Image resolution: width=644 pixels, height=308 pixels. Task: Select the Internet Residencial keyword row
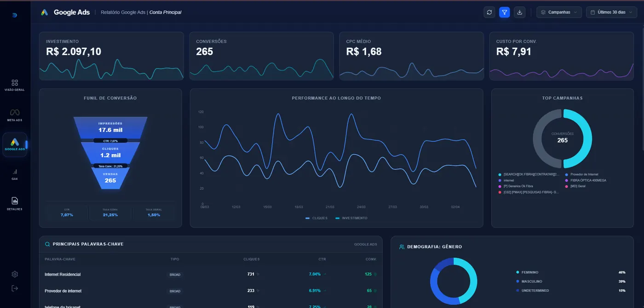click(x=211, y=274)
